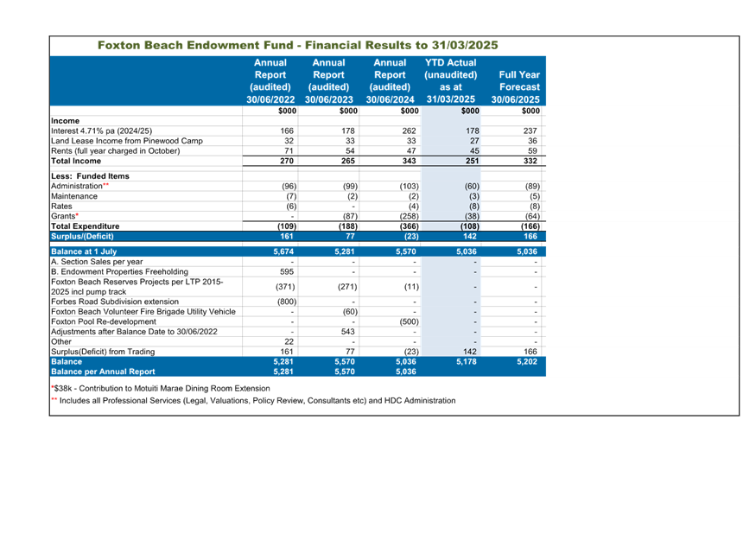Select Foxton Beach Reserves Projects per LTP label
Screen dimensions: 756x534
point(137,287)
